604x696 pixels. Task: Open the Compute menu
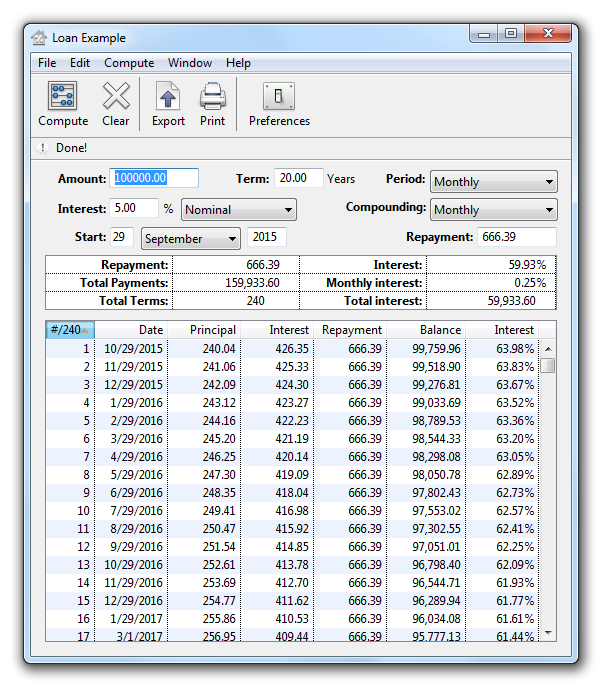pyautogui.click(x=129, y=63)
